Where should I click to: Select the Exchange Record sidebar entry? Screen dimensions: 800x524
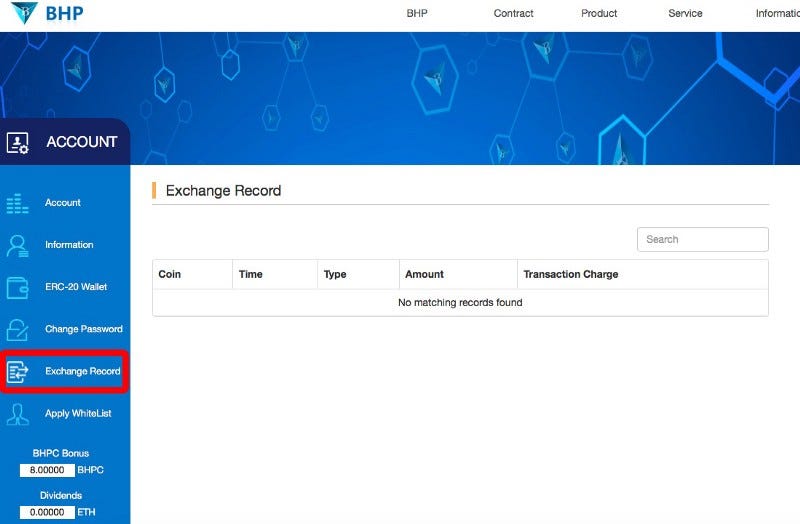click(83, 371)
